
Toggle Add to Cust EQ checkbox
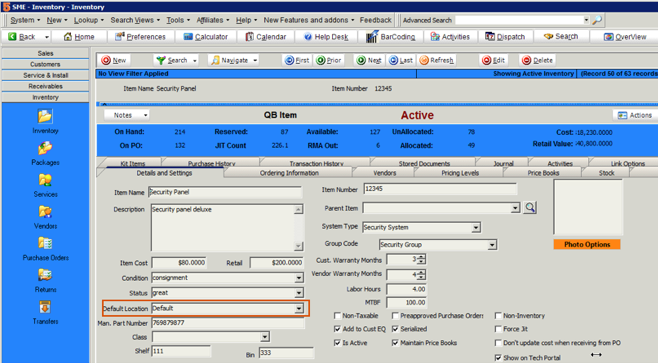337,329
